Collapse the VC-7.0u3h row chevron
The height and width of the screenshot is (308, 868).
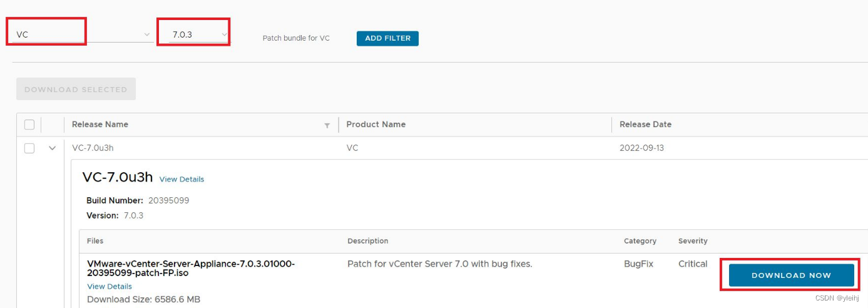click(x=53, y=148)
